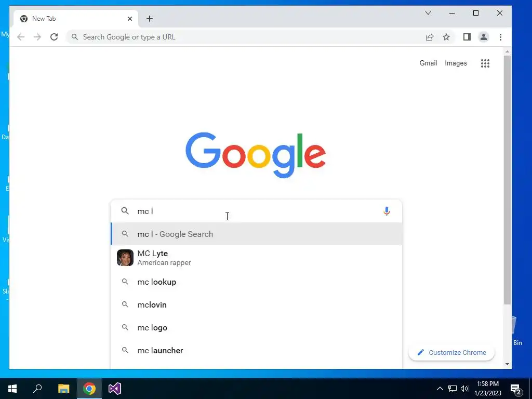Reload the current page
This screenshot has height=399, width=532.
point(54,37)
